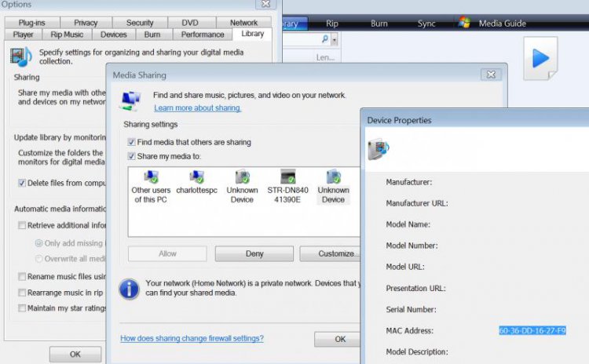Click the highlighted MAC address value

(x=532, y=330)
